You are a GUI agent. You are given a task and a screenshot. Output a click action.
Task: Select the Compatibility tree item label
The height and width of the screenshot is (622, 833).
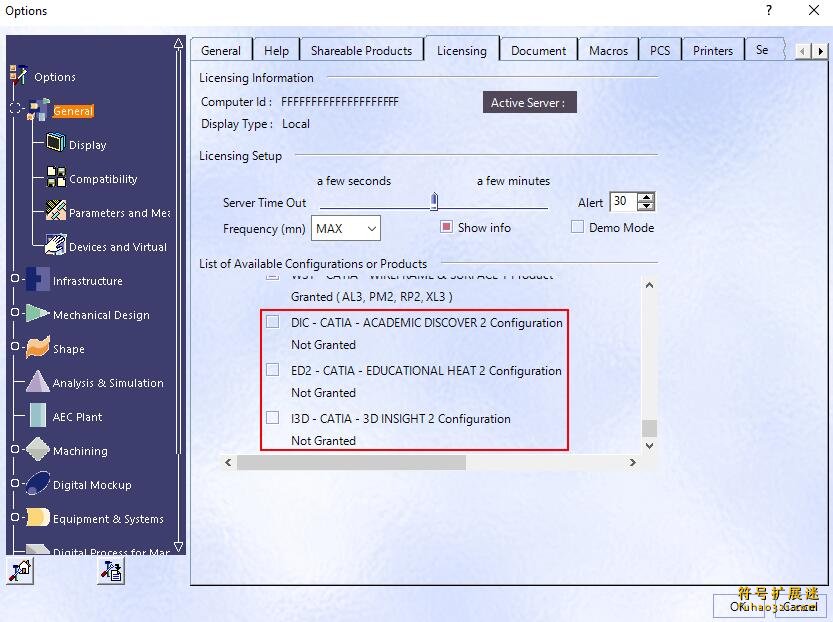(103, 179)
